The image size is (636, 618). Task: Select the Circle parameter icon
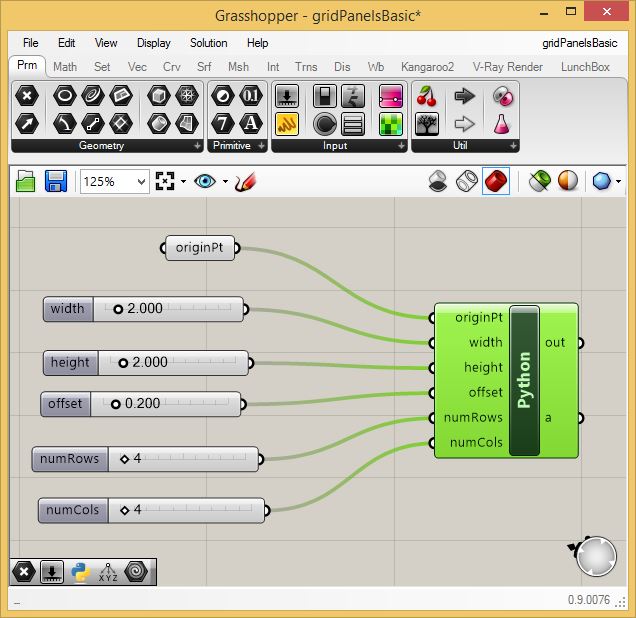(65, 96)
